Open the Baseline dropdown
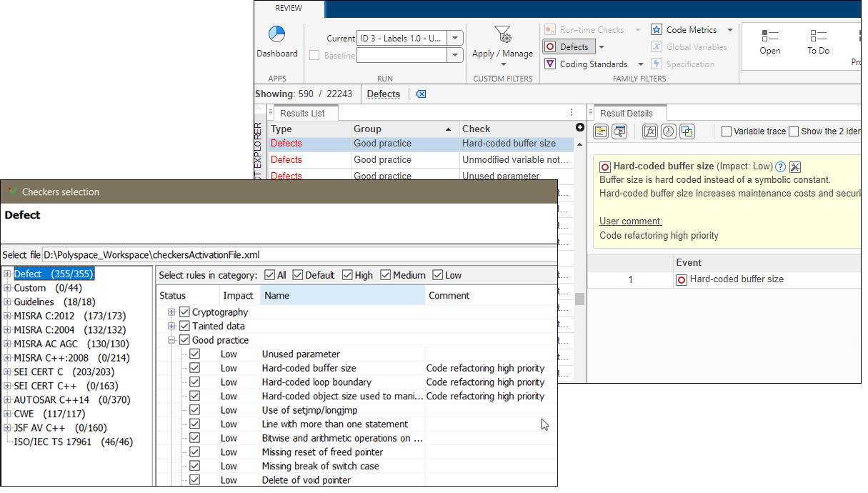This screenshot has width=868, height=493. coord(457,56)
